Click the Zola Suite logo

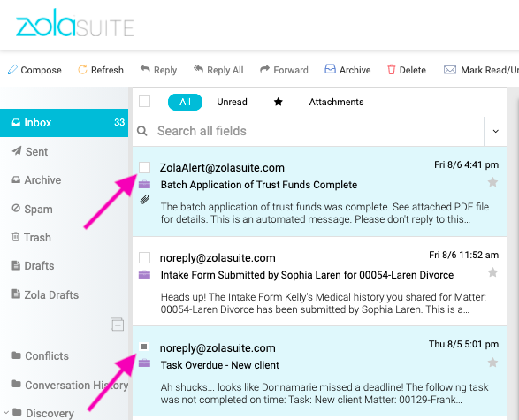pos(75,23)
